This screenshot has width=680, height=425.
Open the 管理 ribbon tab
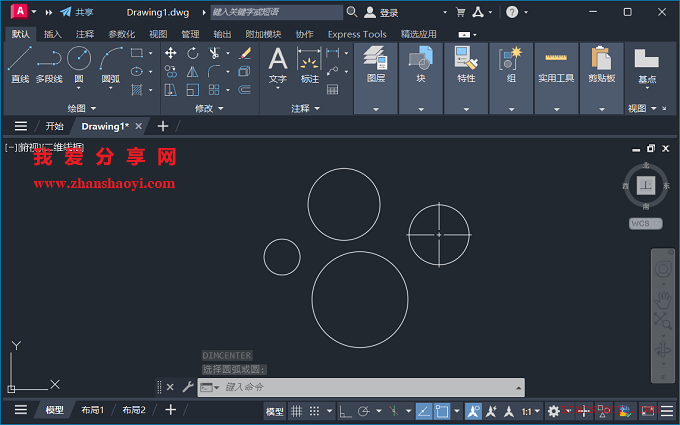tap(190, 34)
